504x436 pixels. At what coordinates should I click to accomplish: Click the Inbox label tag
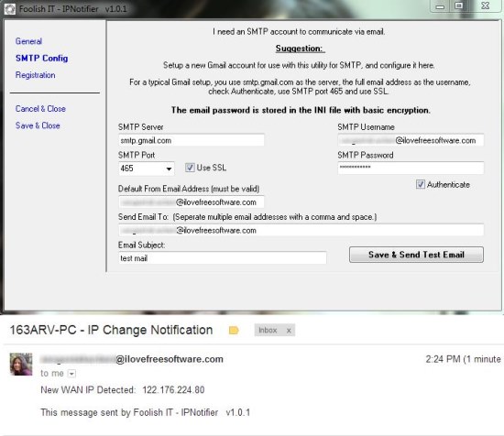tap(268, 331)
